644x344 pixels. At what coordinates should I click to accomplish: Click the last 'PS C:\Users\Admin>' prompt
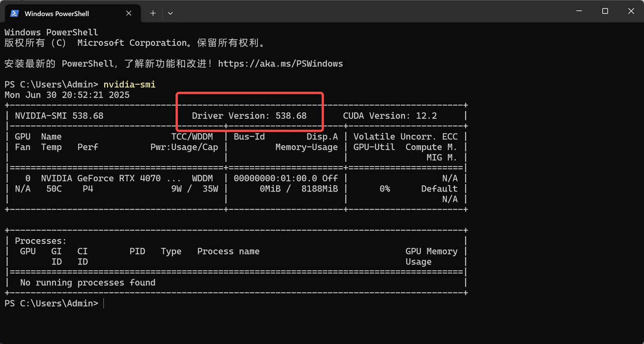pos(51,304)
